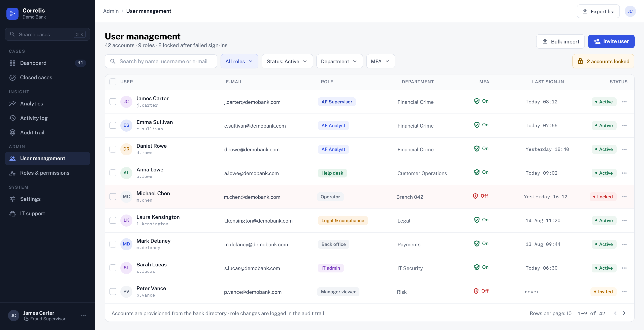This screenshot has height=330, width=644.
Task: Open Roles & permissions page
Action: tap(47, 173)
